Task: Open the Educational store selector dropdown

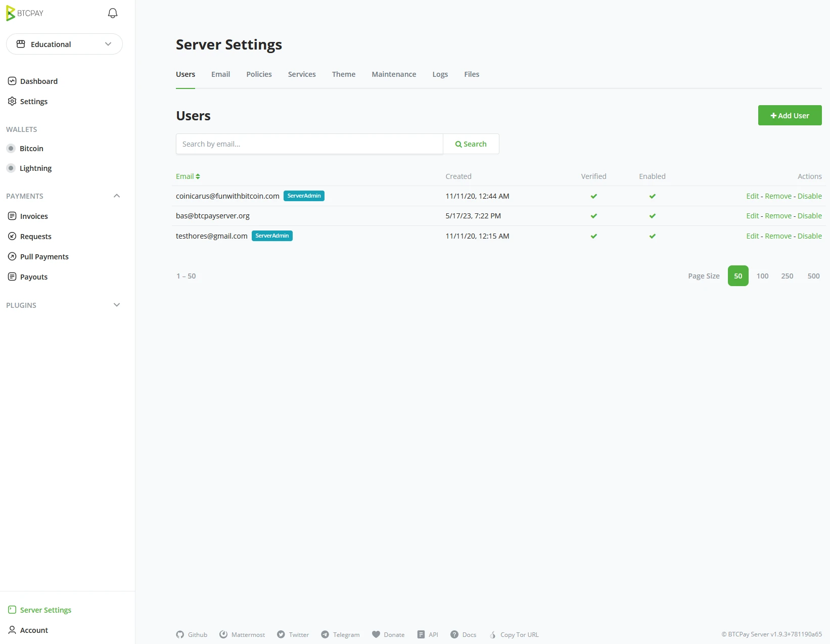Action: (x=64, y=44)
